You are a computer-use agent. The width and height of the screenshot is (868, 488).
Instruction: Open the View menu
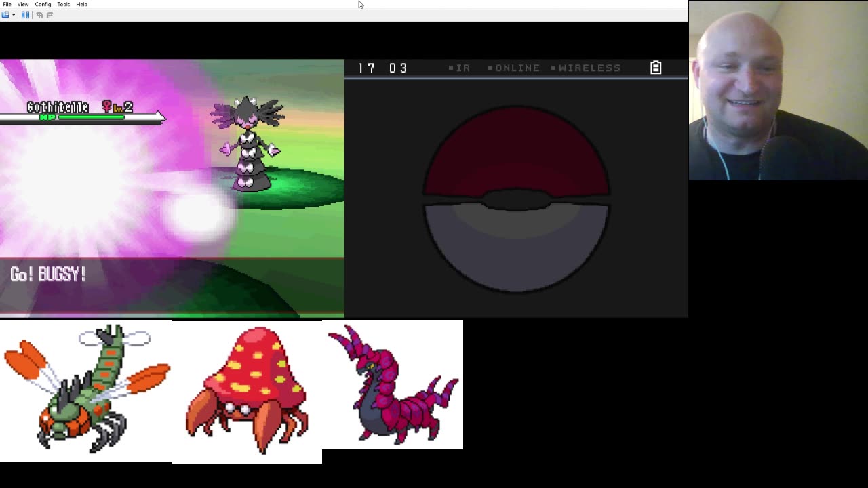(x=23, y=4)
